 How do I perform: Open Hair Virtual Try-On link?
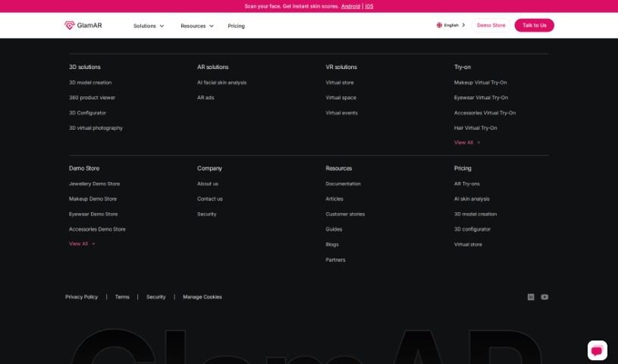tap(475, 127)
